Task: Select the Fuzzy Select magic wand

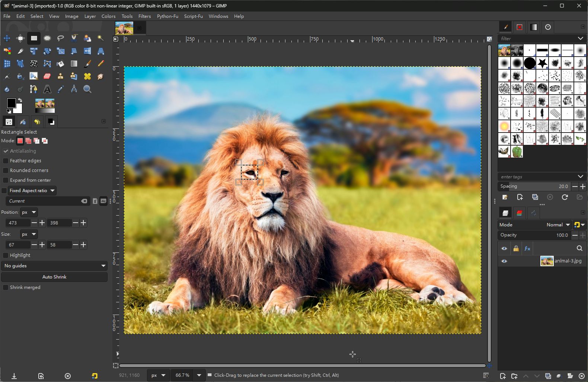Action: click(101, 38)
